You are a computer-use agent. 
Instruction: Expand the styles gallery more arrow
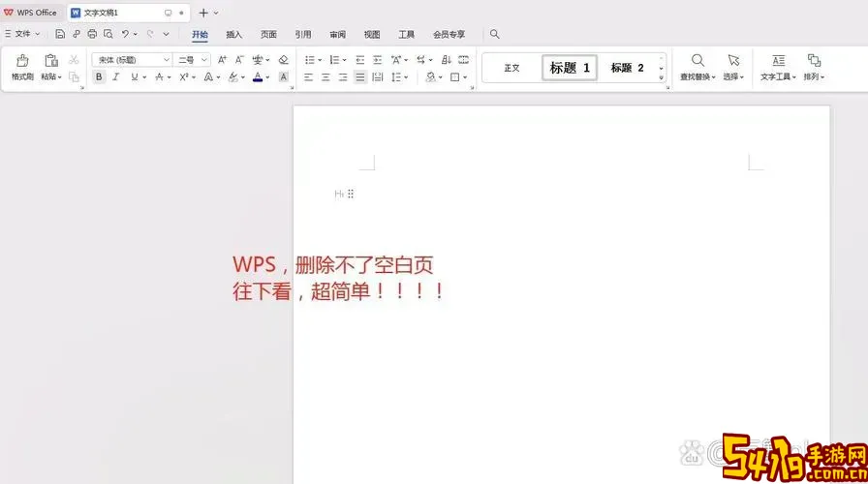(x=661, y=78)
